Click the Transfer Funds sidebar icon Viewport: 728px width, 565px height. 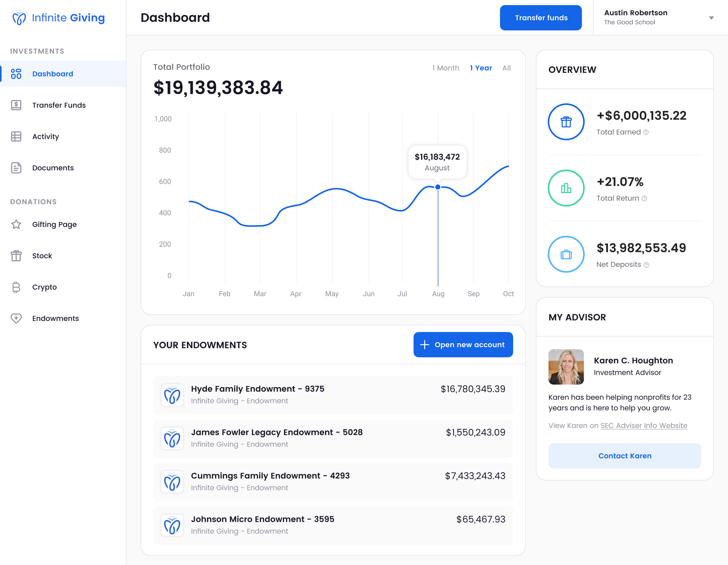click(x=16, y=105)
